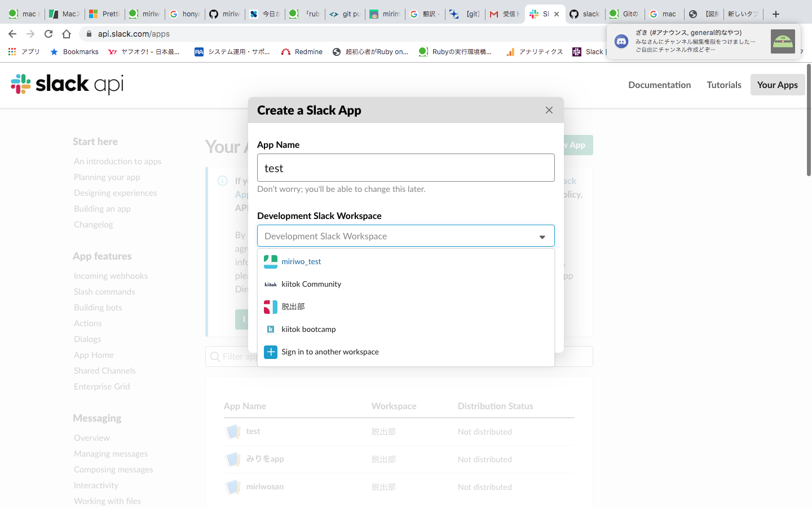Viewport: 812px width, 508px height.
Task: Switch to the Google 翻訳 tab
Action: (425, 14)
